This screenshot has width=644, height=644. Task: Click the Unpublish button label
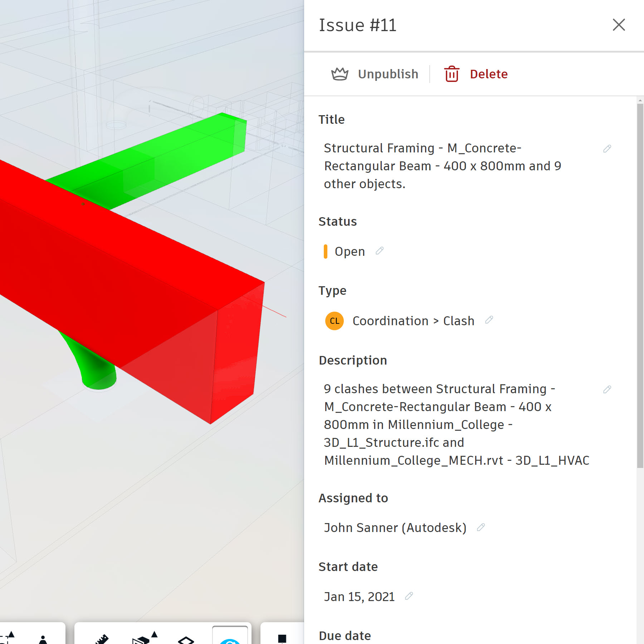[x=388, y=74]
